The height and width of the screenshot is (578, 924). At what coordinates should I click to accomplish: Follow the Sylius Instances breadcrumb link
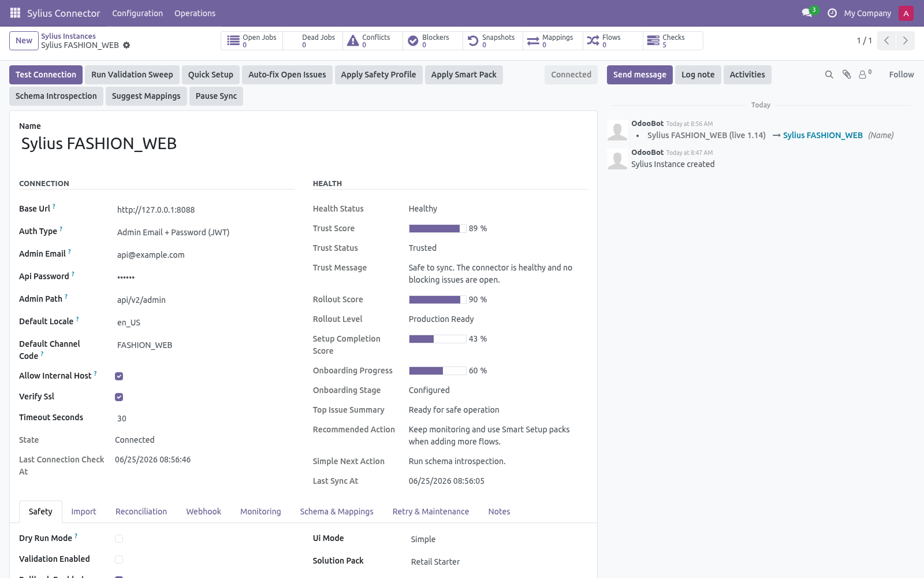[x=68, y=36]
